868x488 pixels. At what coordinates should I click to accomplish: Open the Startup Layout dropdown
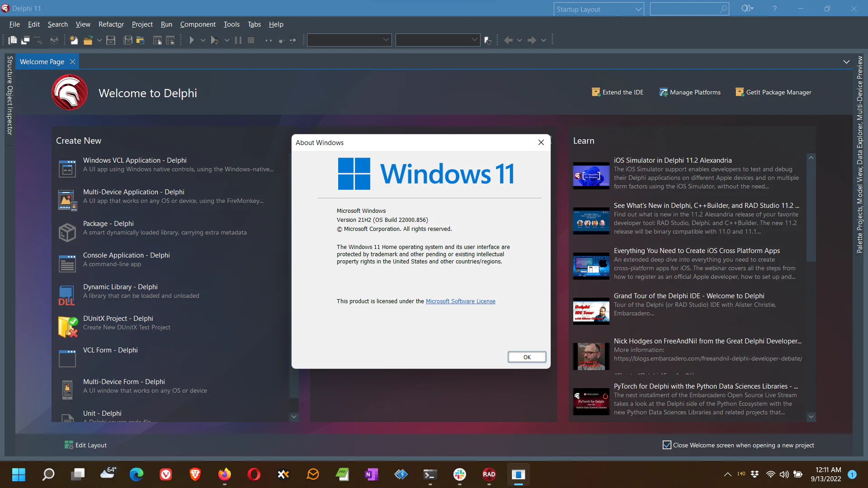point(599,9)
